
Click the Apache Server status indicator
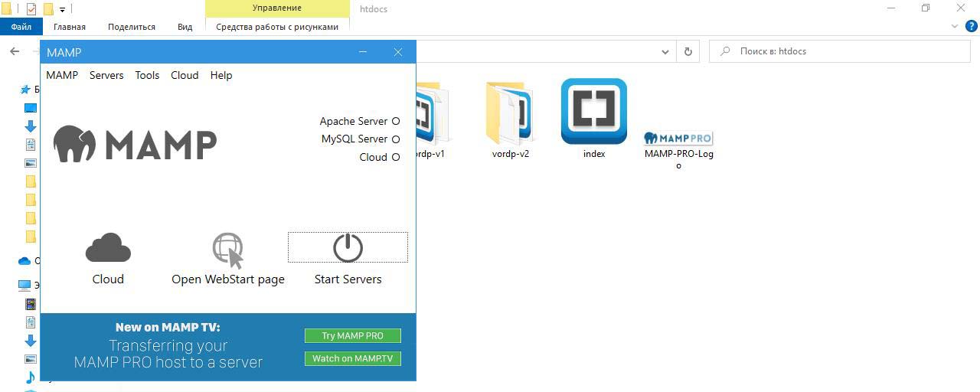(x=396, y=121)
